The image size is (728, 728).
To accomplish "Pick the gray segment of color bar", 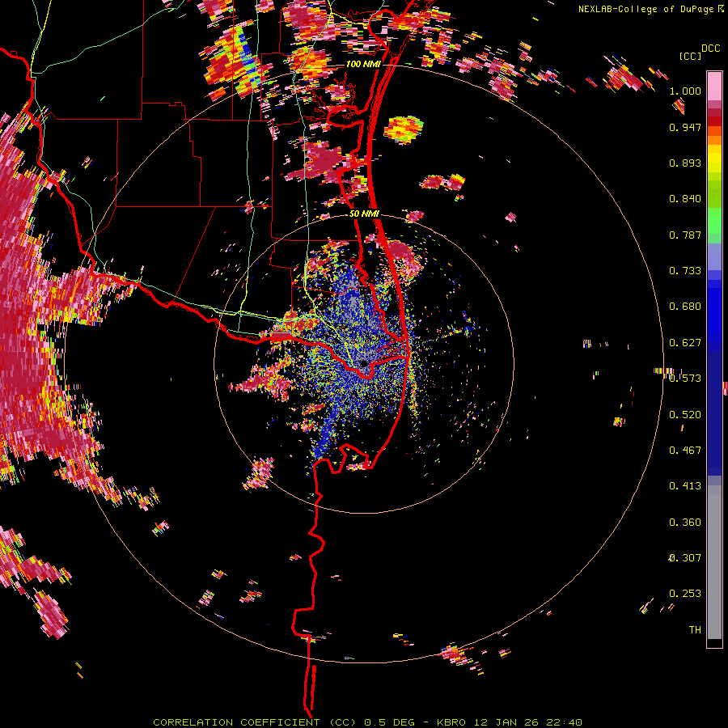I will point(714,562).
